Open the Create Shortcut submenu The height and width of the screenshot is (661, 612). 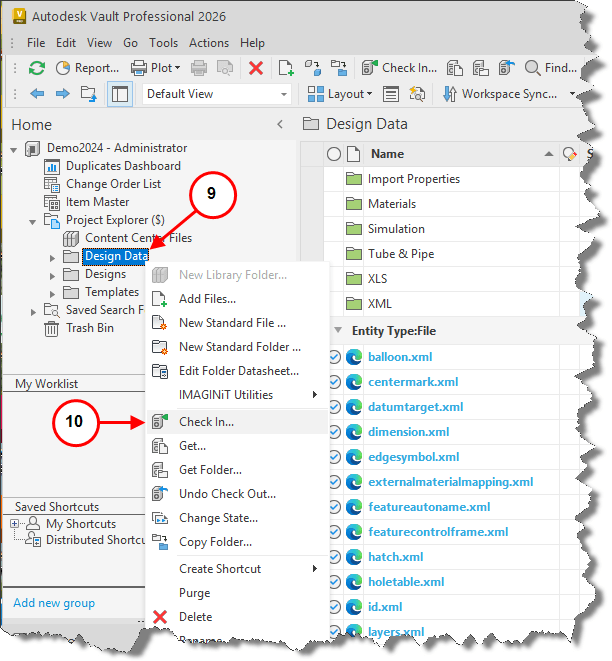(237, 569)
